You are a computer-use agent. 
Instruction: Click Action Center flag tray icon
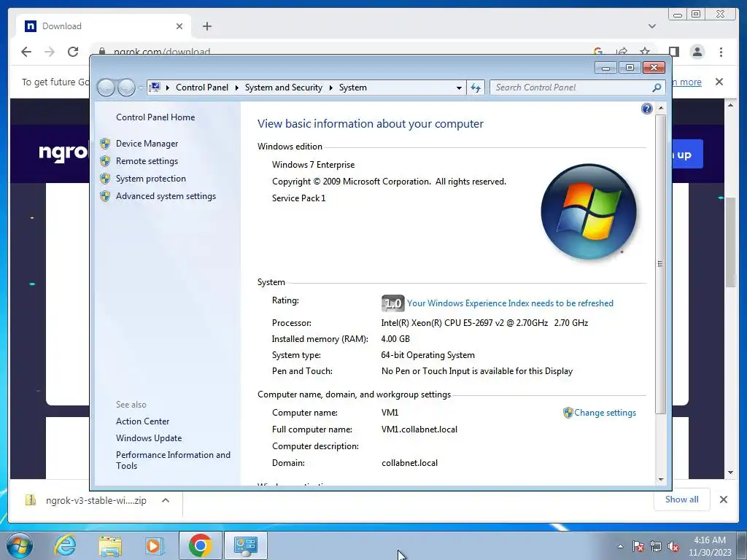pyautogui.click(x=638, y=547)
